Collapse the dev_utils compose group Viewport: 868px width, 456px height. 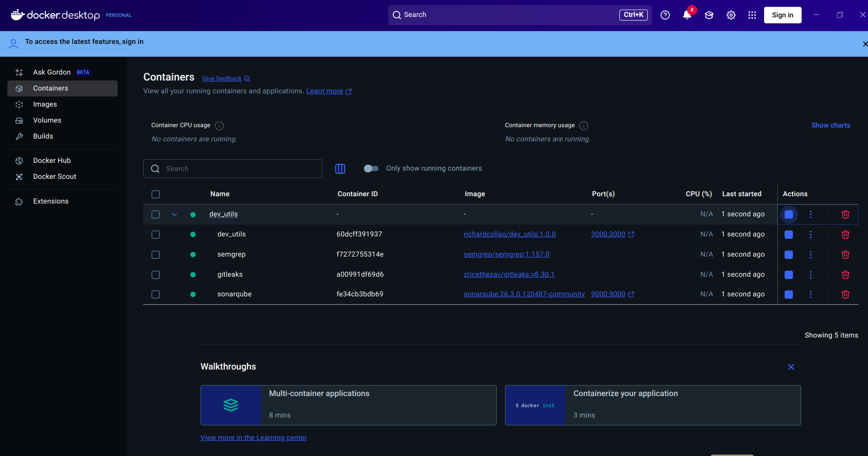(174, 215)
